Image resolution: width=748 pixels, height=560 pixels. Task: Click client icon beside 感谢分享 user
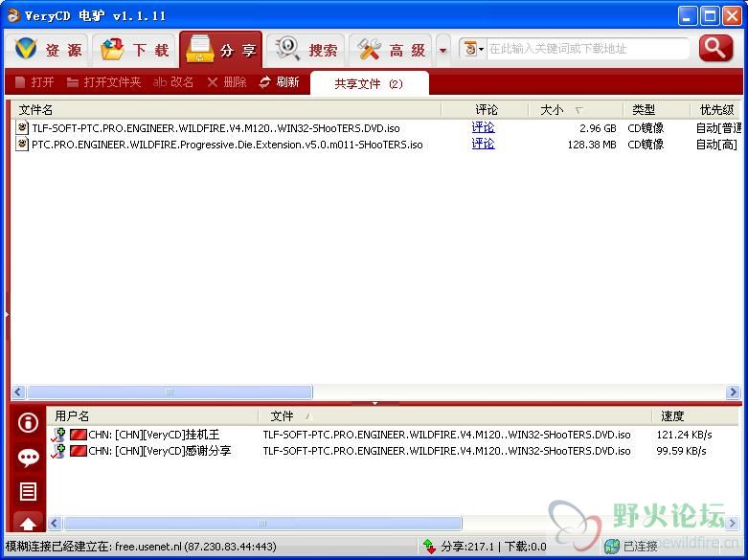(58, 451)
